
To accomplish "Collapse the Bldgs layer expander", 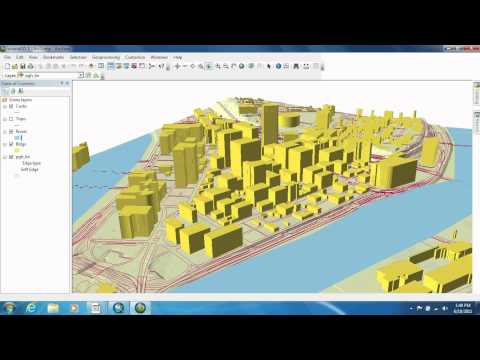I will [5, 144].
